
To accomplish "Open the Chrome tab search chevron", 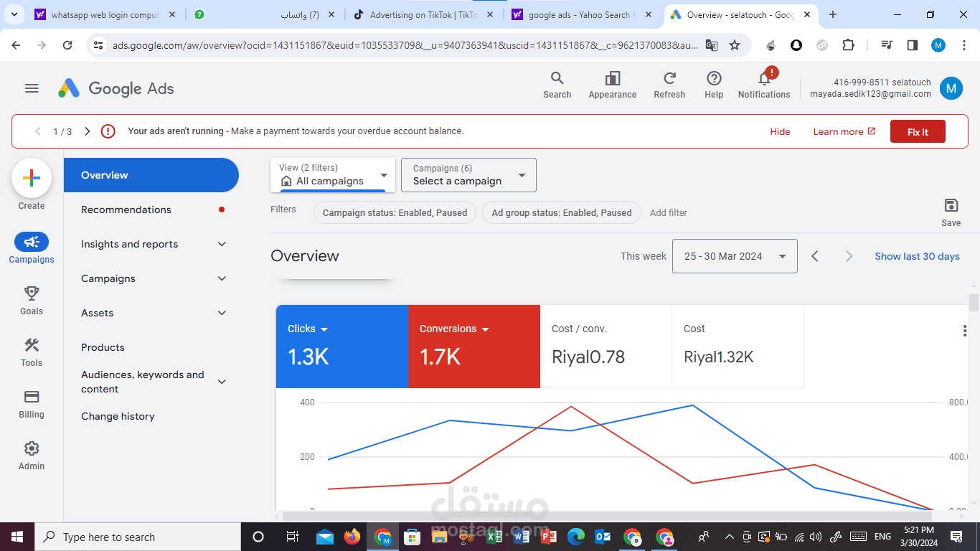I will pyautogui.click(x=14, y=14).
